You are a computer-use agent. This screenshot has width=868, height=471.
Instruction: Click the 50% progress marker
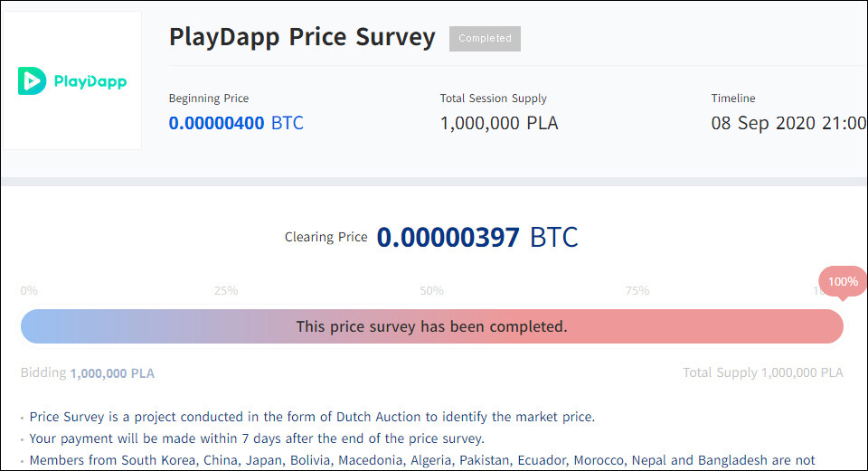click(431, 291)
